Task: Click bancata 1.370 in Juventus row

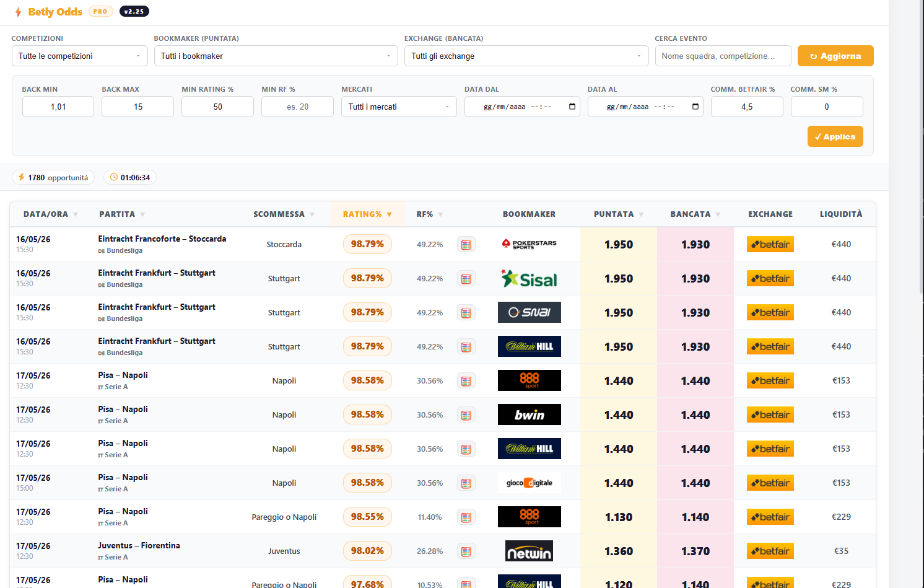Action: click(695, 551)
